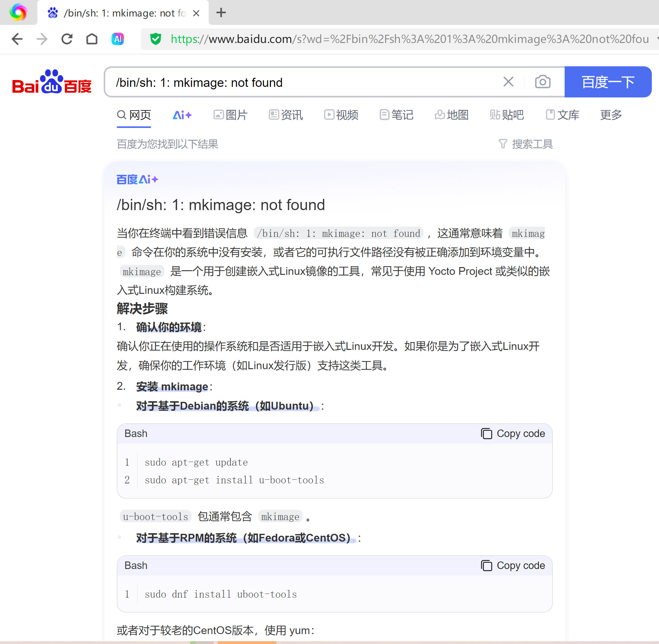
Task: Go to the browser home page
Action: 92,39
